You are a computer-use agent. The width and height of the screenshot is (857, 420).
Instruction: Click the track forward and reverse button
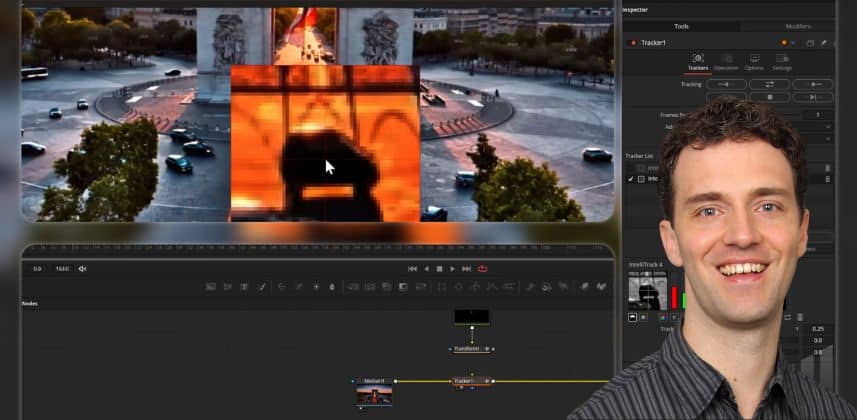point(770,84)
